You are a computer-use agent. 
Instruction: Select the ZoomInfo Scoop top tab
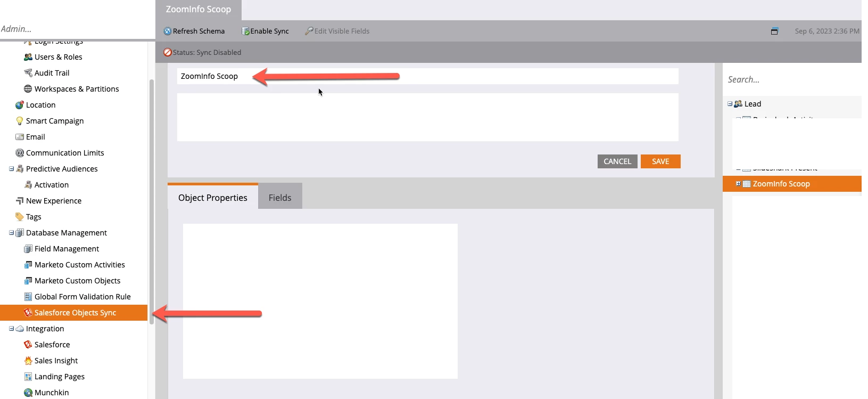coord(199,10)
